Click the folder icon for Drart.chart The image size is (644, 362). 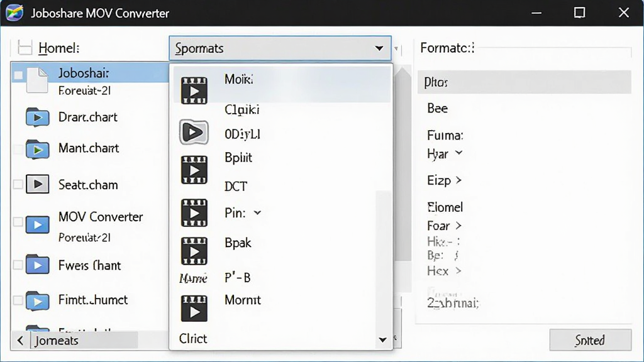point(37,118)
